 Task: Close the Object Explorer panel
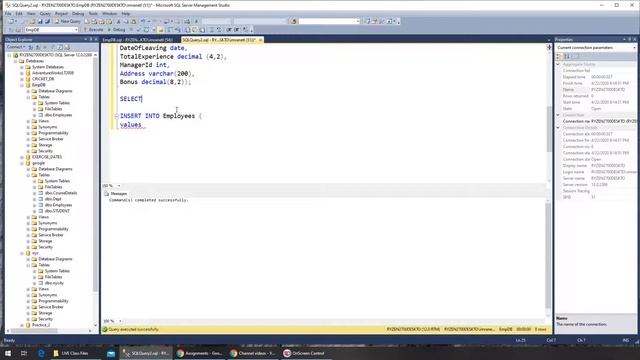(96, 40)
